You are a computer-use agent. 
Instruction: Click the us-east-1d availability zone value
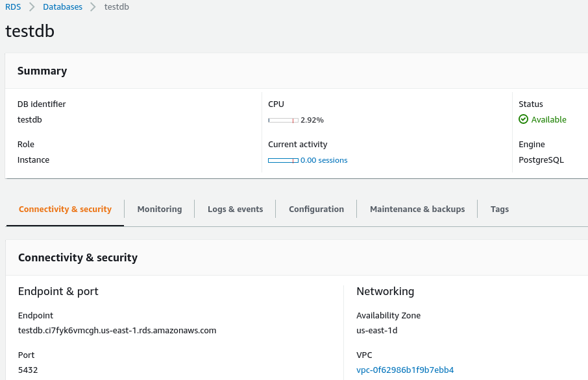(376, 330)
